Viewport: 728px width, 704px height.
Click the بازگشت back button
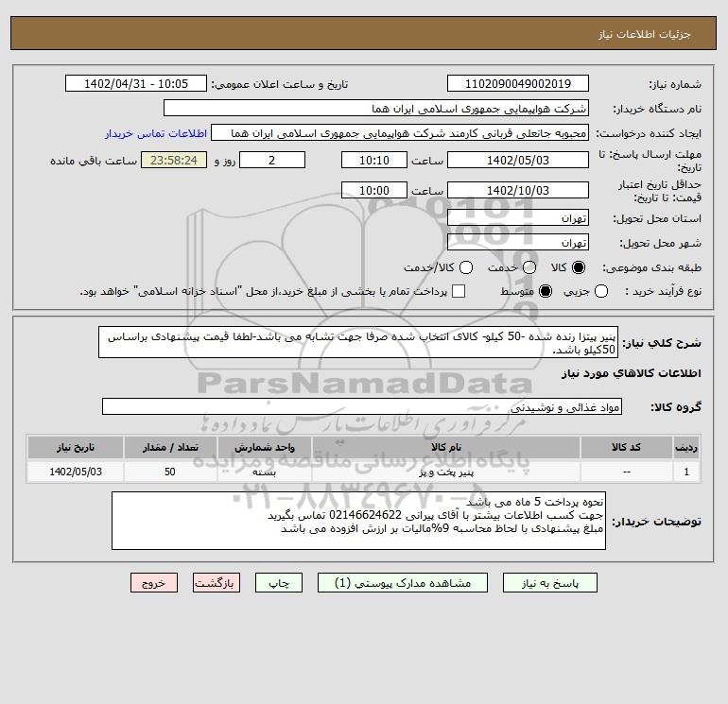[x=217, y=583]
